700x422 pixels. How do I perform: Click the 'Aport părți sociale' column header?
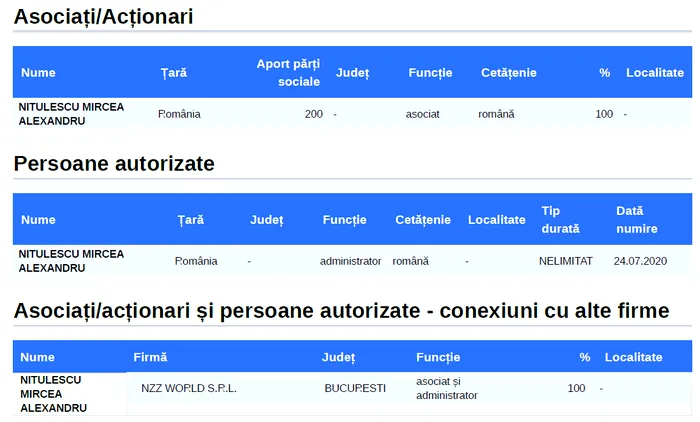point(288,72)
